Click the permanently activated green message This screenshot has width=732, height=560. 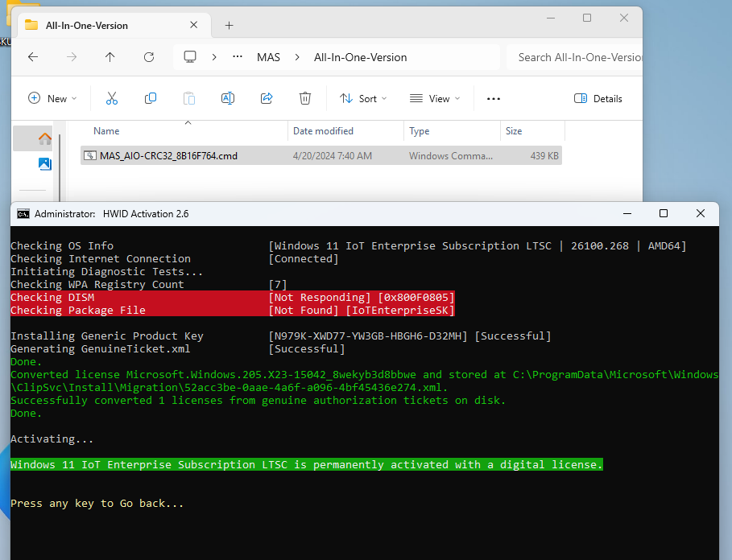307,464
